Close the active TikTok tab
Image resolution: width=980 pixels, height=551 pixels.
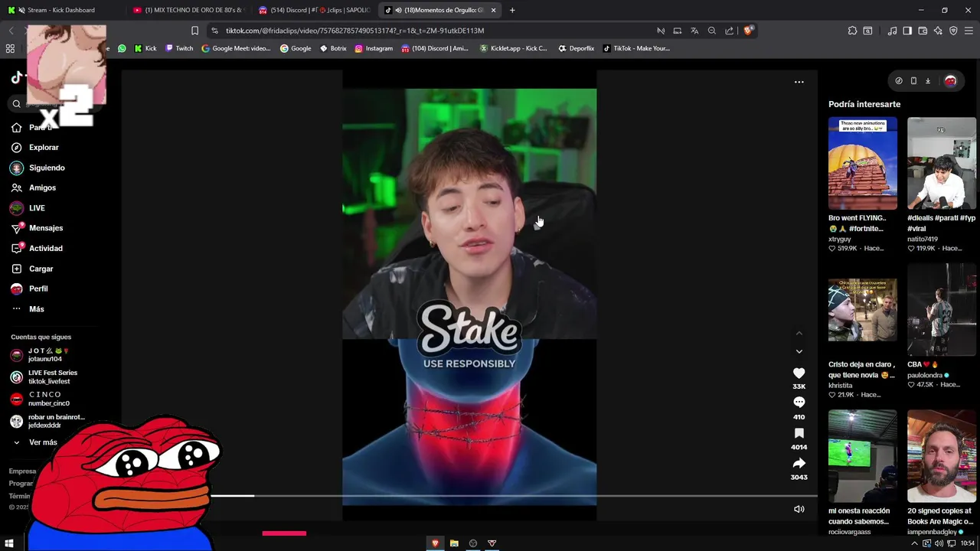click(x=493, y=10)
